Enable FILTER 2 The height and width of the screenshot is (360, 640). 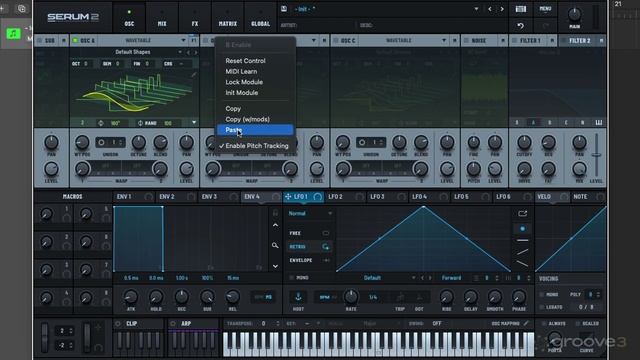click(x=564, y=40)
